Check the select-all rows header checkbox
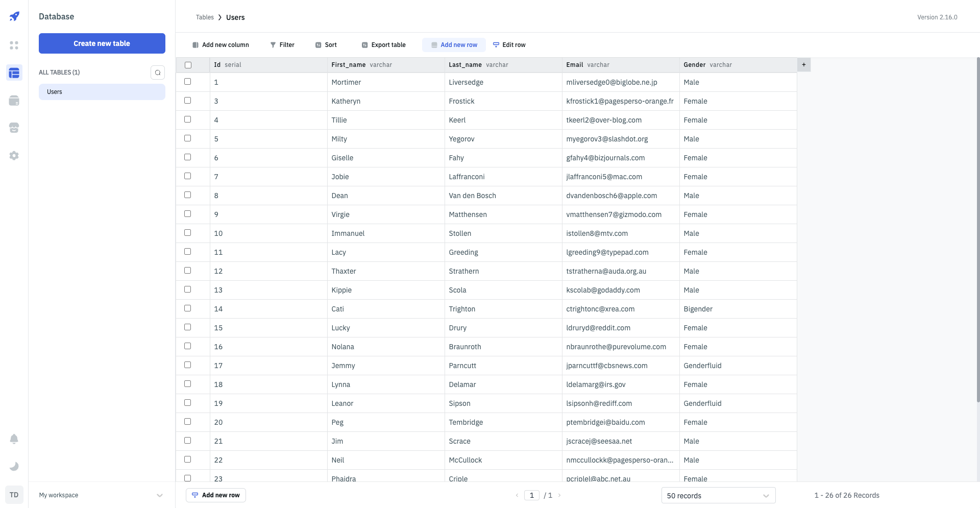 [188, 65]
